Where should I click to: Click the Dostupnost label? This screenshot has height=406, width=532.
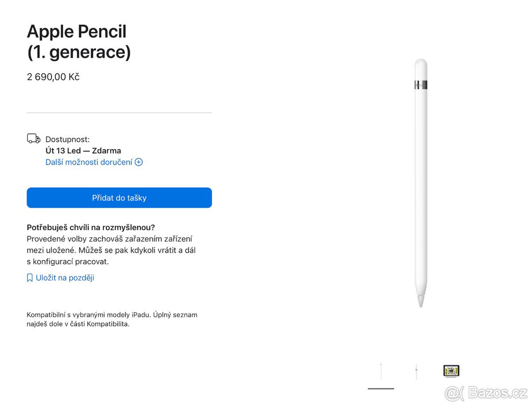pos(67,139)
